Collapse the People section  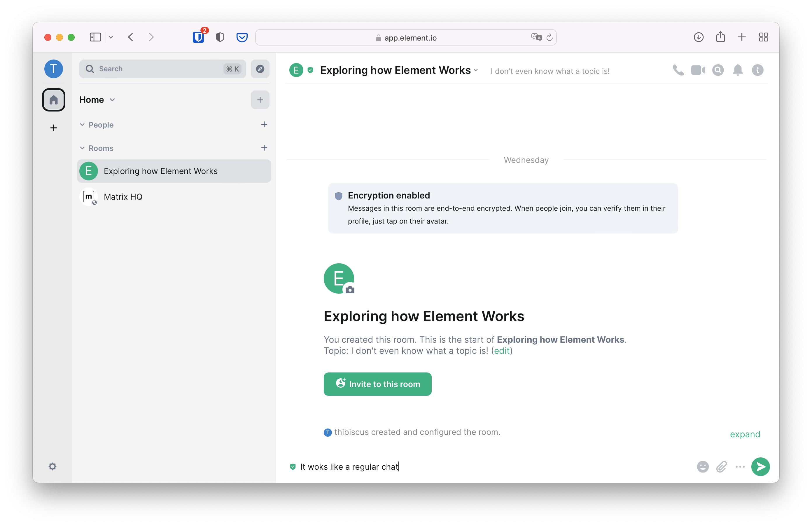click(82, 125)
